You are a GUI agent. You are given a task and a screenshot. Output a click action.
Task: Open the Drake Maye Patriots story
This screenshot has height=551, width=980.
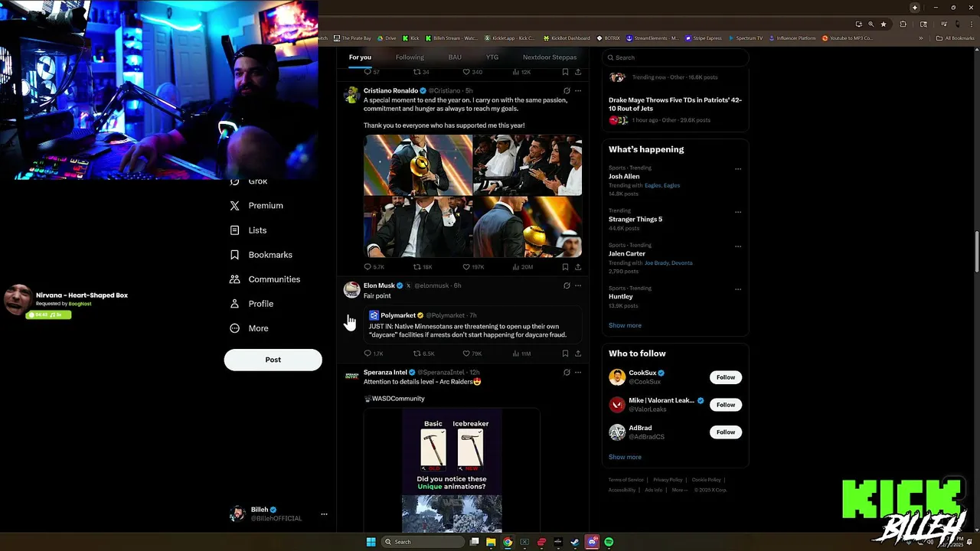[675, 104]
